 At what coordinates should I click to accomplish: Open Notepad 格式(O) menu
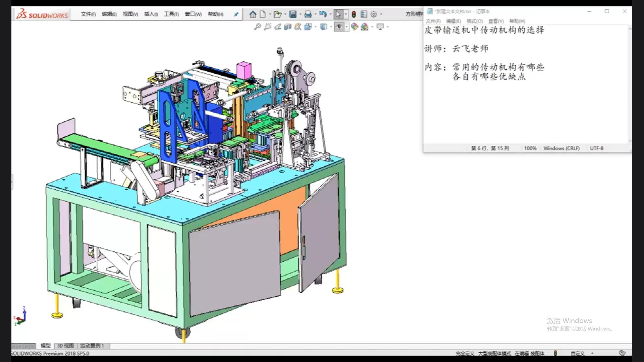tap(475, 21)
